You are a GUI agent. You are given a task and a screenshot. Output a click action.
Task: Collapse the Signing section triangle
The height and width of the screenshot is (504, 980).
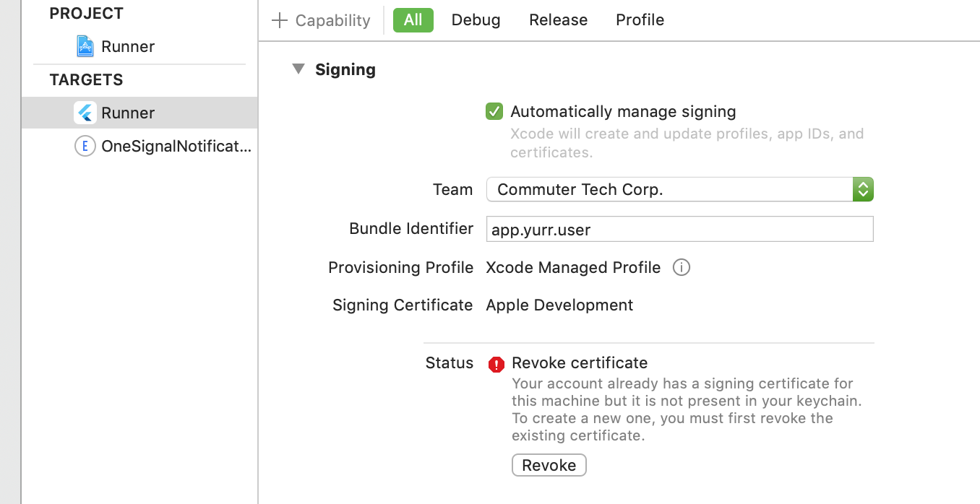[298, 69]
